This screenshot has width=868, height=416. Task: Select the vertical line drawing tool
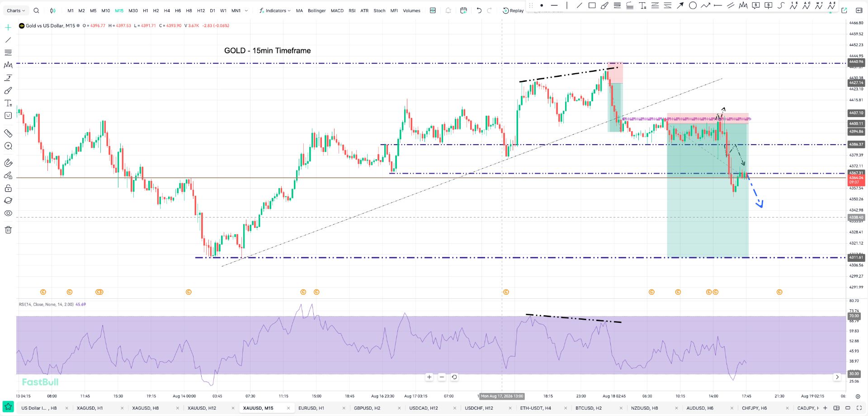[x=567, y=5]
